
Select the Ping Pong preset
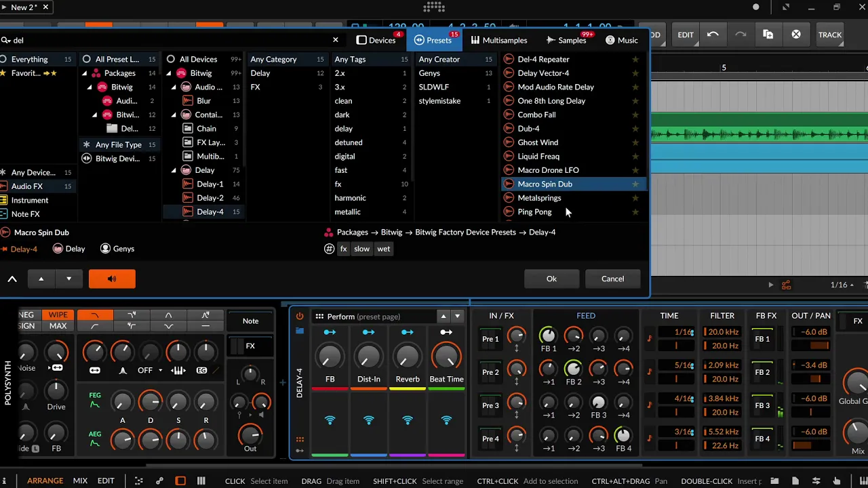click(534, 211)
